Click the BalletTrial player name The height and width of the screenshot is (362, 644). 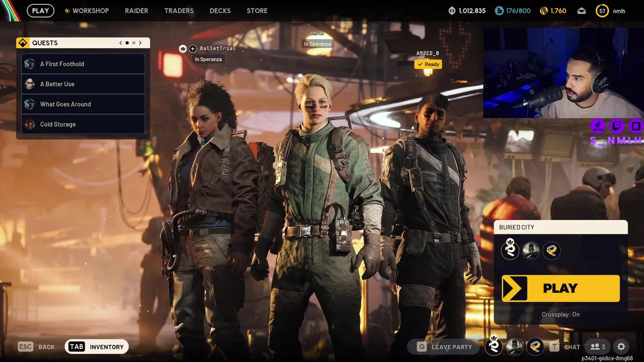coord(218,49)
